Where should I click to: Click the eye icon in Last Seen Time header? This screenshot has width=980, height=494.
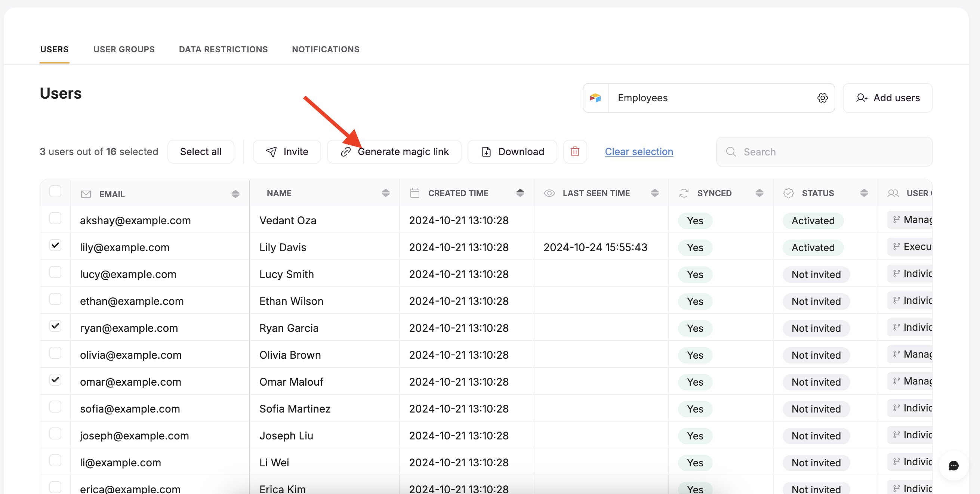pyautogui.click(x=549, y=193)
